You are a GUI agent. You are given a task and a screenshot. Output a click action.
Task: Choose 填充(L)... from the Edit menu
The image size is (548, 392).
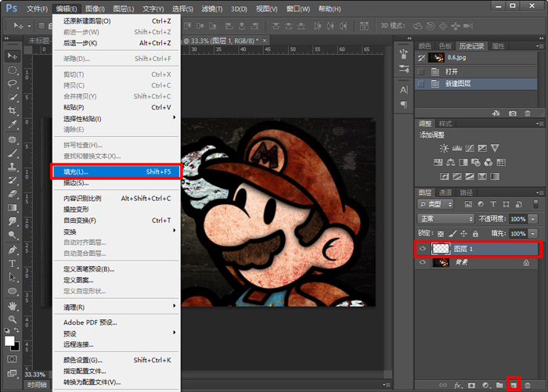click(117, 171)
